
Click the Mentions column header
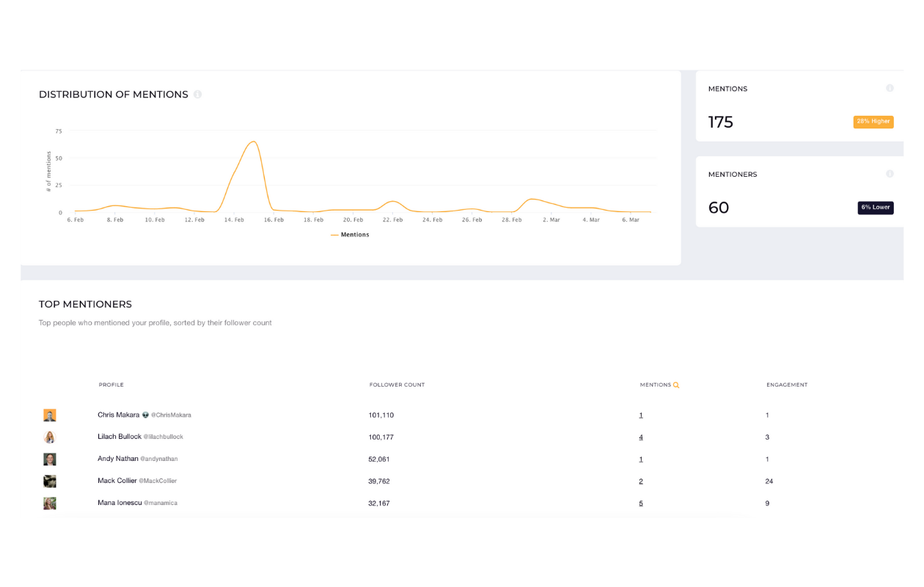[x=656, y=384]
